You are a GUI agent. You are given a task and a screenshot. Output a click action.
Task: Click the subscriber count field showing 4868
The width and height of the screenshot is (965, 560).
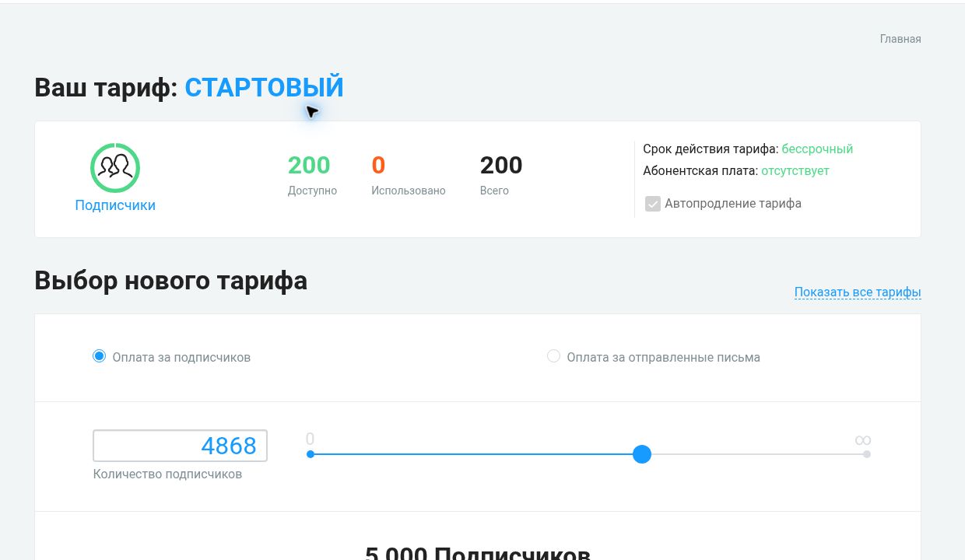180,446
